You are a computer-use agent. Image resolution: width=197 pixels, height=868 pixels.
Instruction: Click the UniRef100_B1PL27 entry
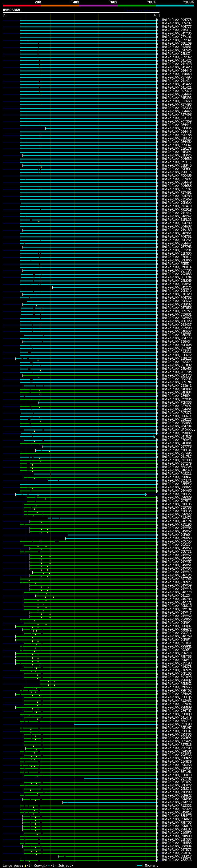click(177, 494)
